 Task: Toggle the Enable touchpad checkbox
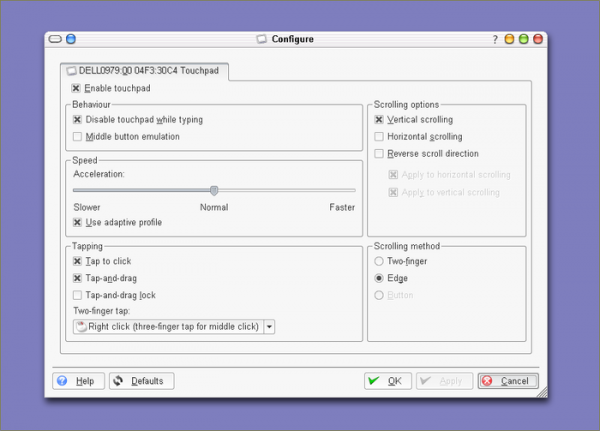click(x=77, y=88)
